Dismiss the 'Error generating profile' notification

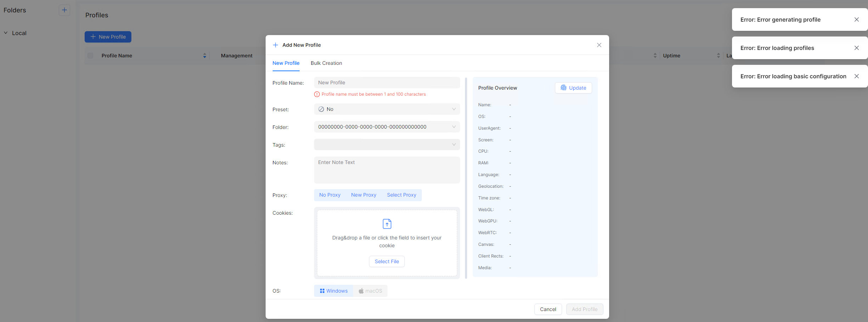pyautogui.click(x=856, y=20)
